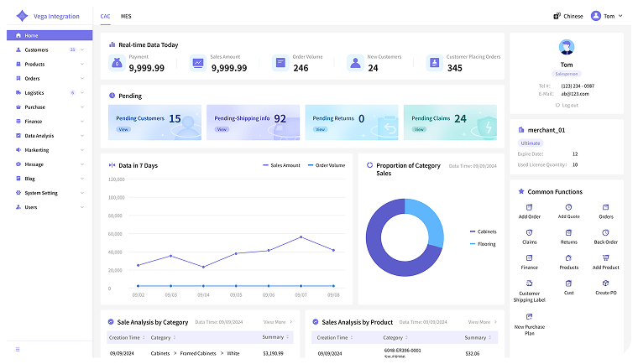
Task: Click the Sales Amount chart icon
Action: tap(198, 63)
